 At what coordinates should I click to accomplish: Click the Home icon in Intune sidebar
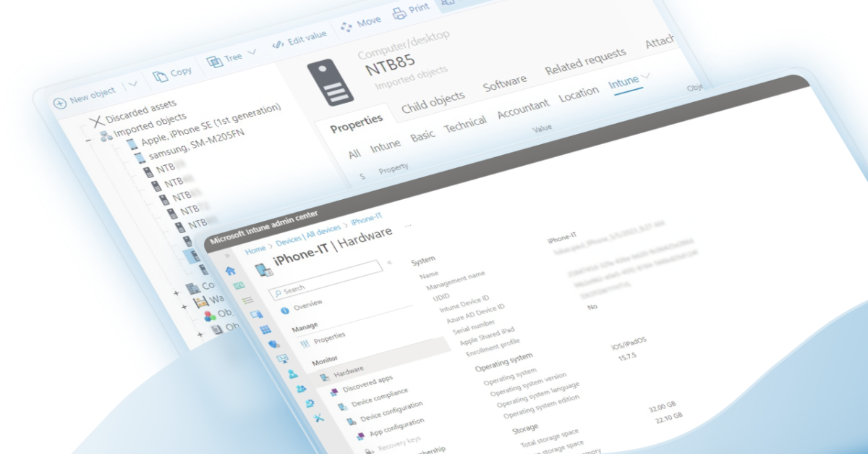pyautogui.click(x=231, y=272)
